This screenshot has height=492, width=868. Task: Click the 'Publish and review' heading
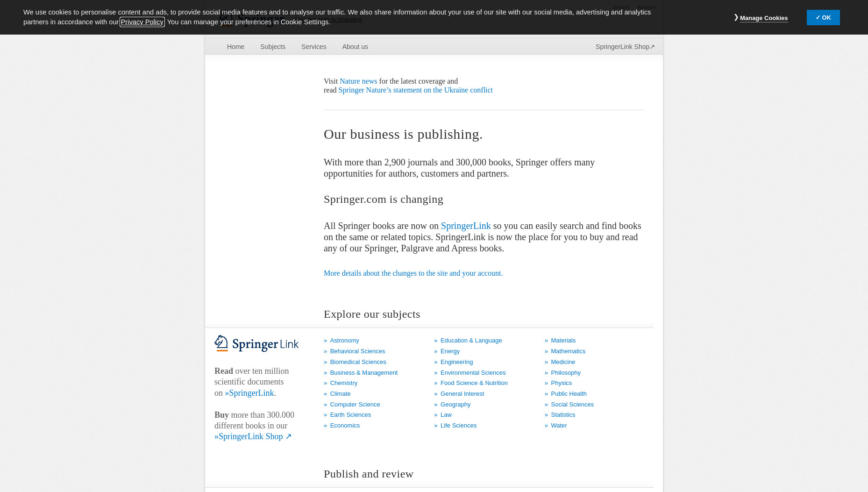point(369,474)
